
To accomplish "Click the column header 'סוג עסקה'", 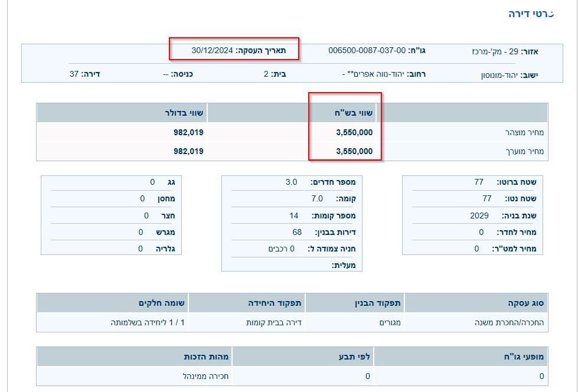I will pos(526,303).
